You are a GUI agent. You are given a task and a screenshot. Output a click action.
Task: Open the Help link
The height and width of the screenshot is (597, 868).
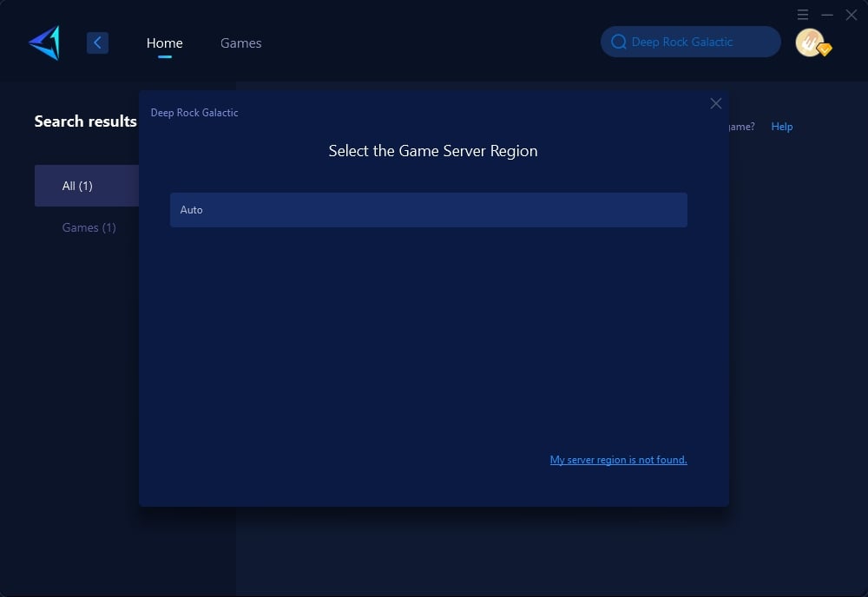click(x=782, y=127)
